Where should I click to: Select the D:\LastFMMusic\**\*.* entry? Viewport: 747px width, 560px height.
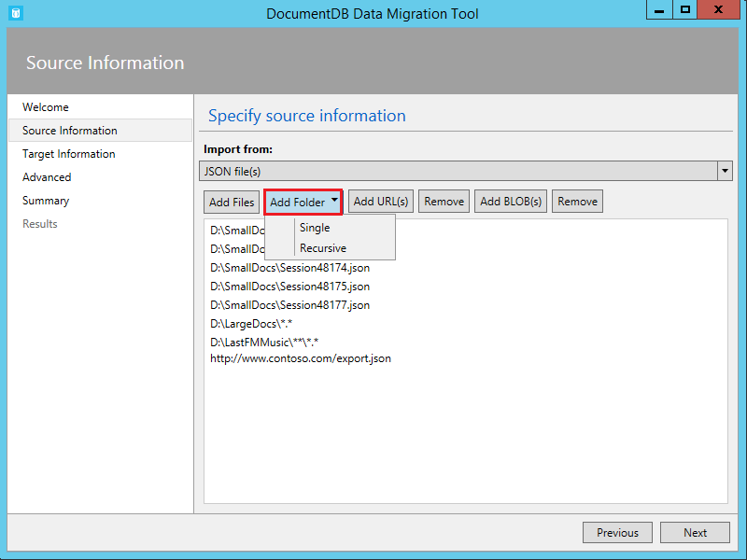pyautogui.click(x=264, y=343)
